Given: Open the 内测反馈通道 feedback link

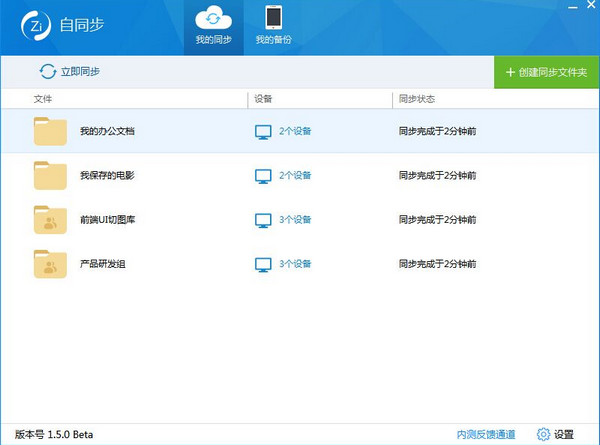Looking at the screenshot, I should click(486, 434).
